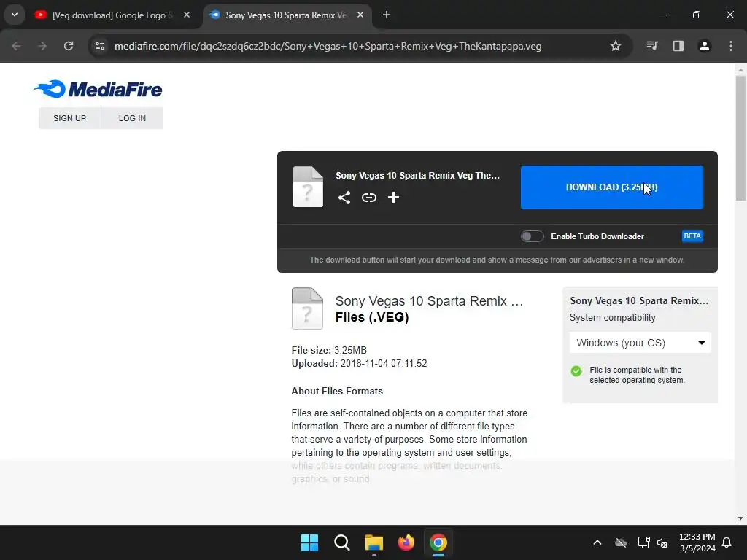Open the Windows (your OS) dropdown

(x=640, y=343)
